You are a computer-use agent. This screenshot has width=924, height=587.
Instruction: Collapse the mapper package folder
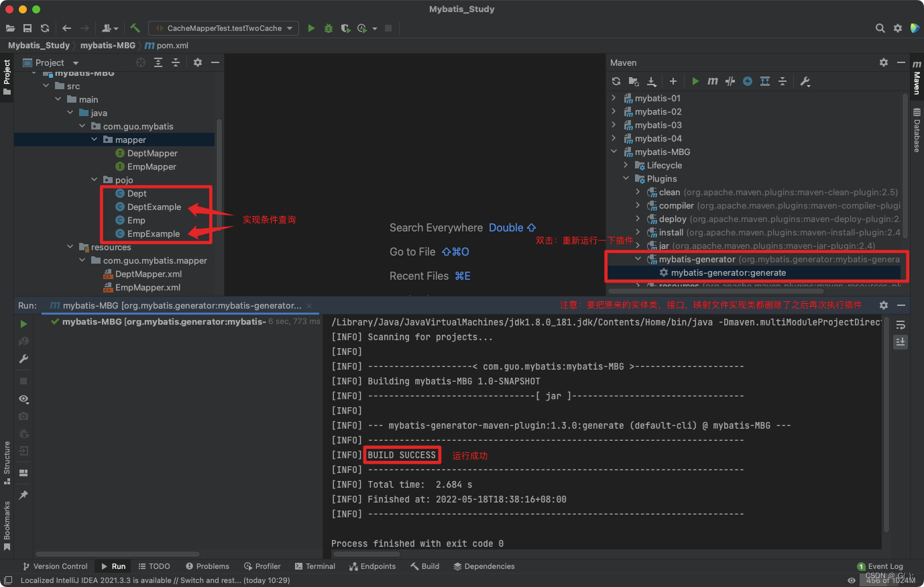tap(94, 140)
